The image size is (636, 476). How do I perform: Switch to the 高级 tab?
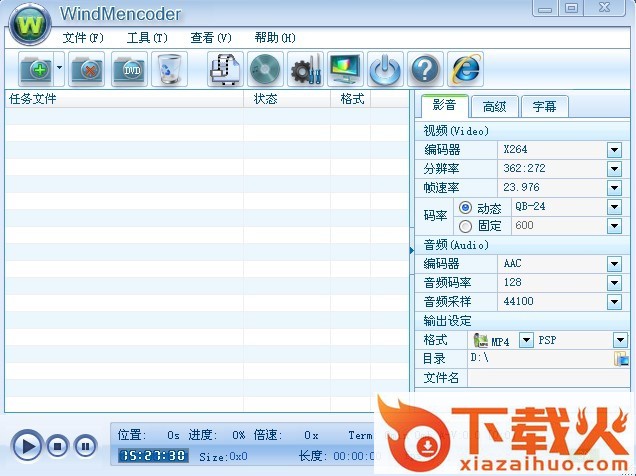(495, 107)
